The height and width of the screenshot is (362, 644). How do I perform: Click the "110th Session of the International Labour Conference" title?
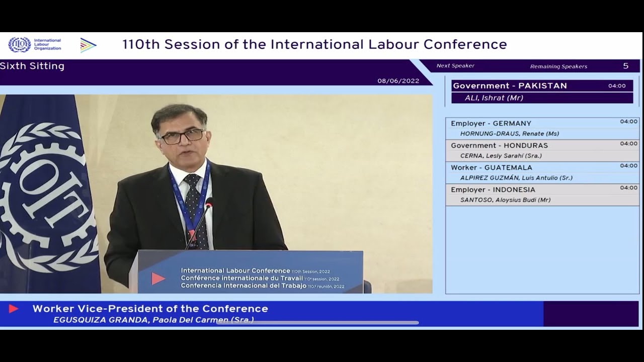coord(314,44)
